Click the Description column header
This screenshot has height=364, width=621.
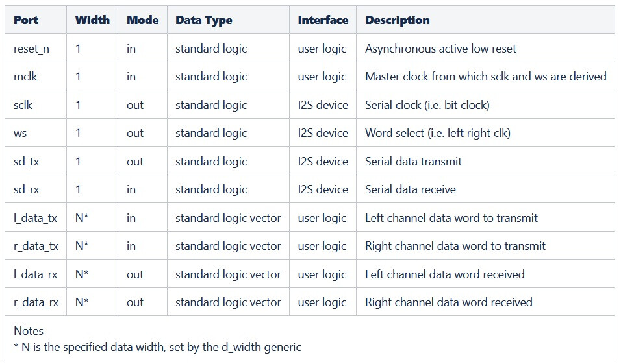(x=397, y=20)
